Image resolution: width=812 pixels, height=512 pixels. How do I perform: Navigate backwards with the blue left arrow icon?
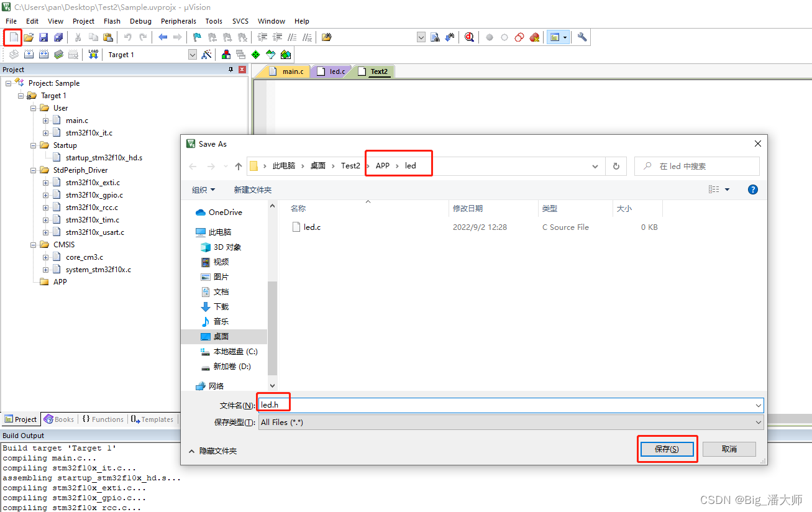[163, 37]
